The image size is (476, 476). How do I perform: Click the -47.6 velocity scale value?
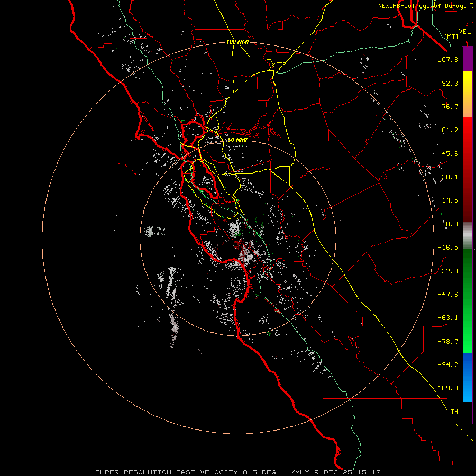click(x=448, y=295)
